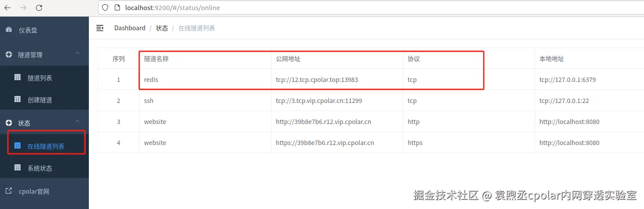
Task: Click the 隧道列表 table icon
Action: [x=18, y=77]
